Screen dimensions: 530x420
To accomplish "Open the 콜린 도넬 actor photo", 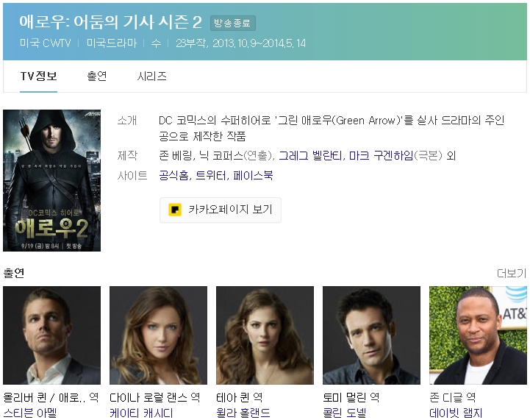I will pyautogui.click(x=371, y=335).
